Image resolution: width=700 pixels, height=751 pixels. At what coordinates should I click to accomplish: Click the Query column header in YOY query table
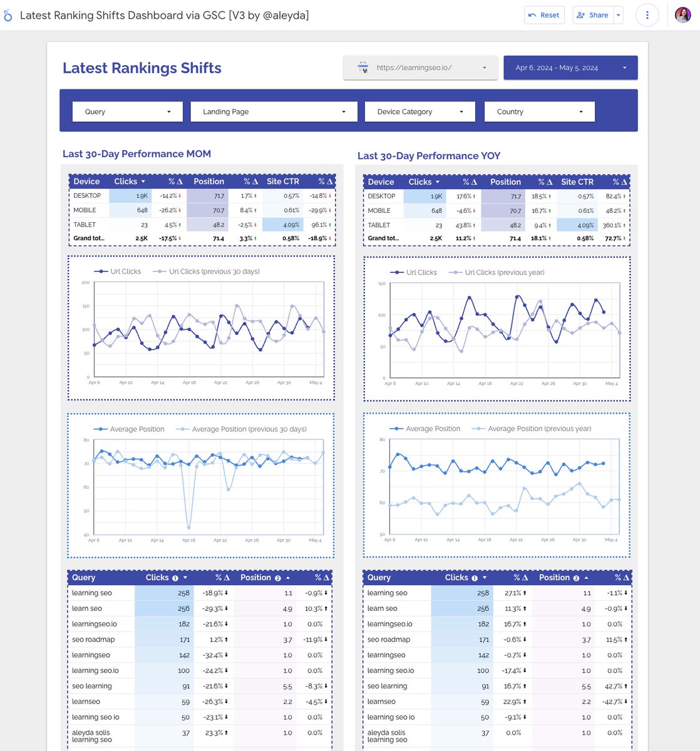tap(379, 578)
